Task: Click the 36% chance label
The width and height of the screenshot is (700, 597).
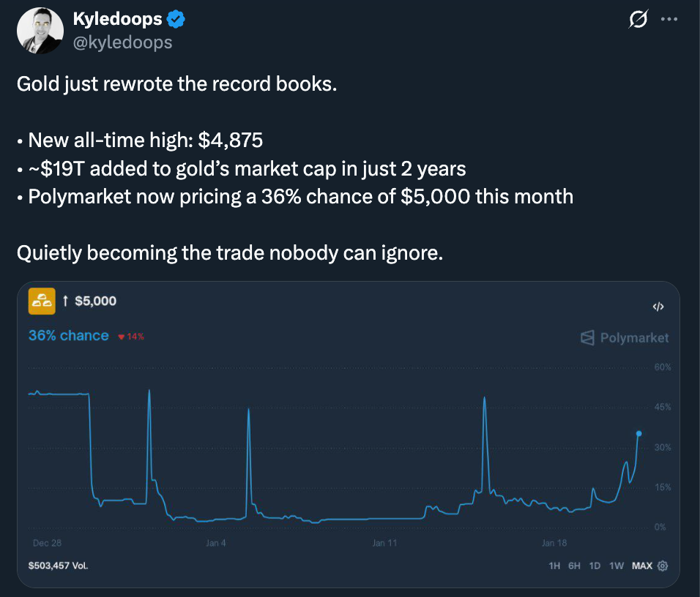Action: click(x=68, y=336)
